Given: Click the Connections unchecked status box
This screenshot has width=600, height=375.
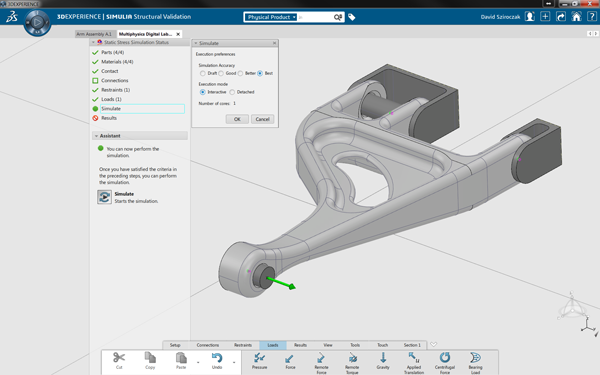Looking at the screenshot, I should (95, 81).
